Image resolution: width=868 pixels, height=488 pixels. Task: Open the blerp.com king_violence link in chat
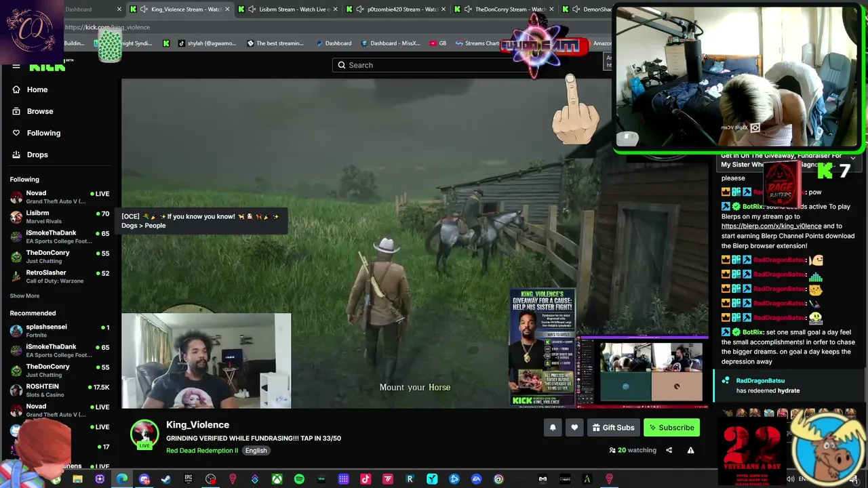point(771,226)
